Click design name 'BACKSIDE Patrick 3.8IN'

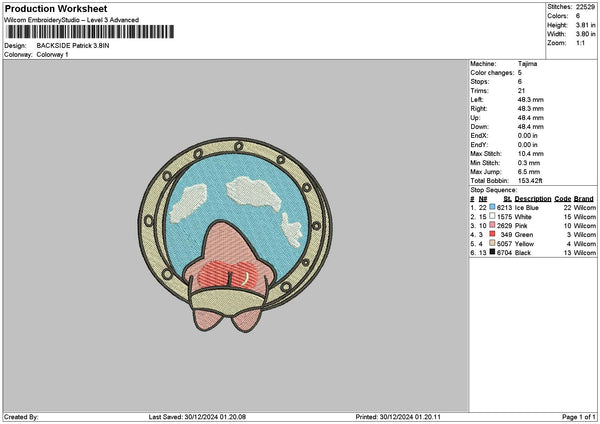pos(73,46)
